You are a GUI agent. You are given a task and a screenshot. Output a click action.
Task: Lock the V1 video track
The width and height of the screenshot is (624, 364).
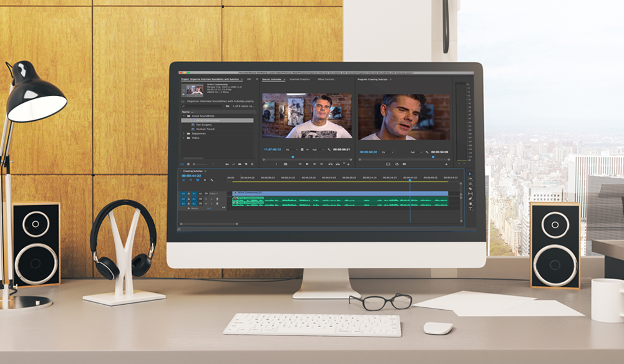tap(188, 194)
